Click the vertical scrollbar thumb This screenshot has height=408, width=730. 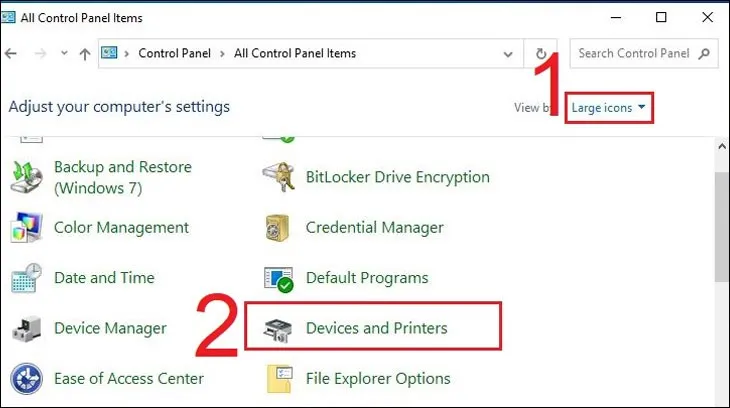click(x=721, y=225)
